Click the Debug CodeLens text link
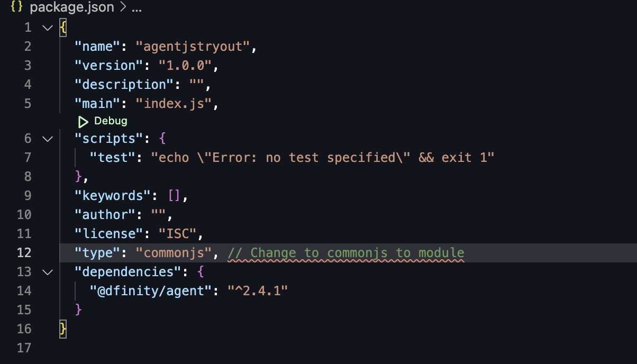Image resolution: width=637 pixels, height=364 pixels. (x=111, y=121)
